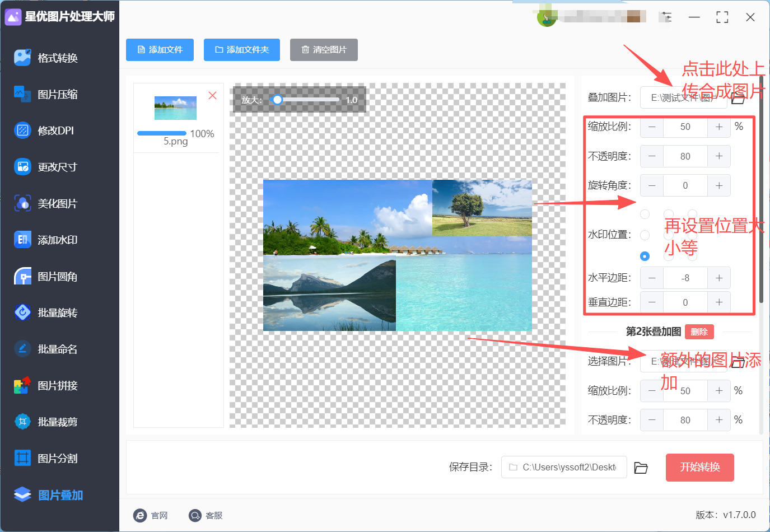Viewport: 770px width, 532px height.
Task: Click the settings panel vertical scrollbar
Action: pos(761,190)
